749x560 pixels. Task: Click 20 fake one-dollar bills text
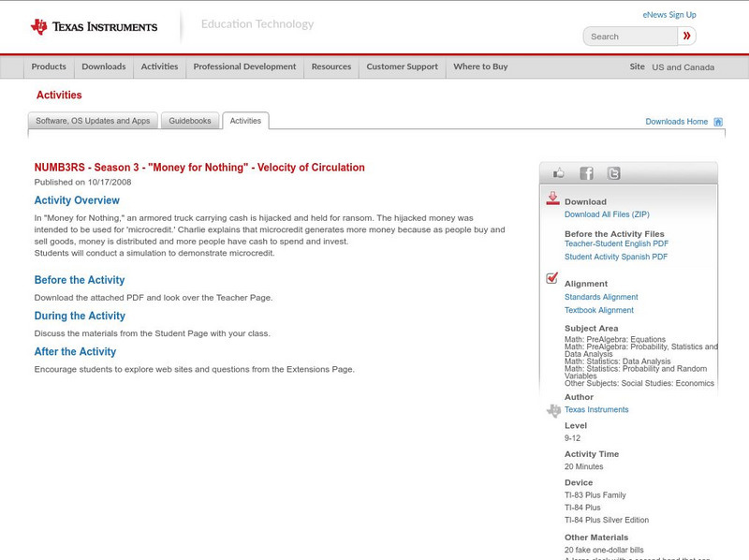604,550
